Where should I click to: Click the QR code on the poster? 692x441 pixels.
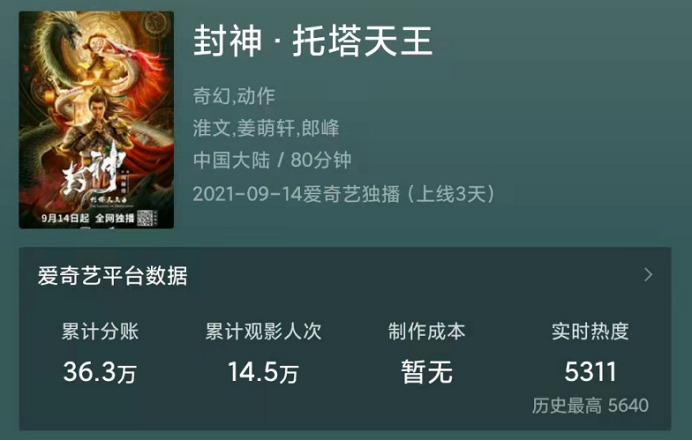coord(145,218)
